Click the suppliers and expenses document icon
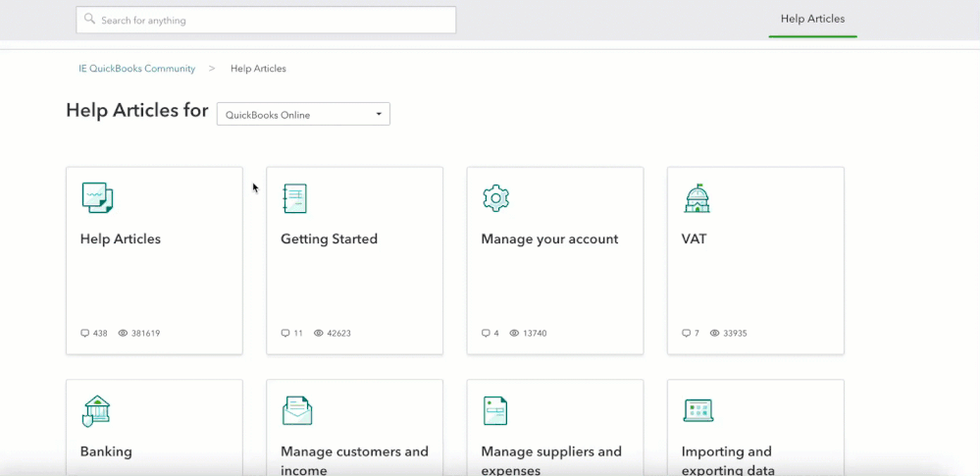Viewport: 980px width, 476px height. click(x=495, y=410)
